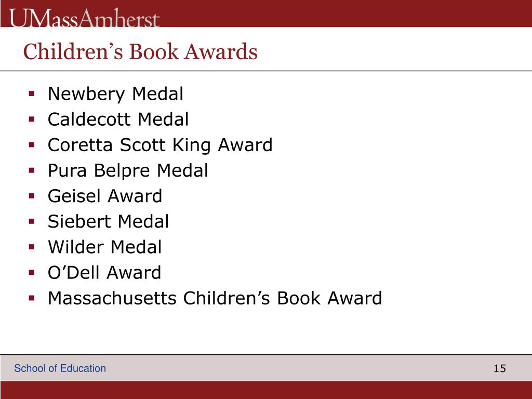532x399 pixels.
Task: Click the red bullet beside Newbery Medal
Action: point(32,94)
